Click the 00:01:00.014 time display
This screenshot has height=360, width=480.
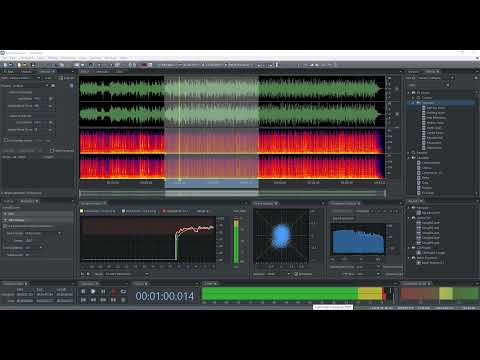(164, 296)
